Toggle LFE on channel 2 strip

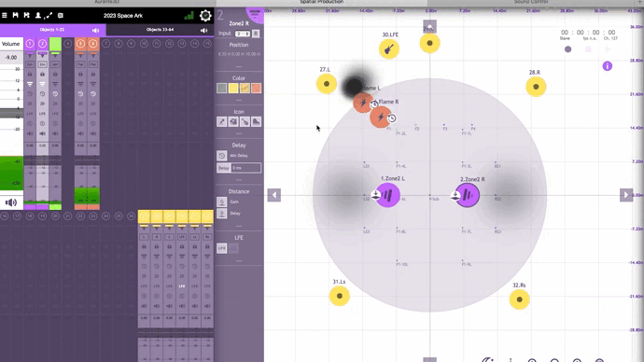tap(42, 114)
